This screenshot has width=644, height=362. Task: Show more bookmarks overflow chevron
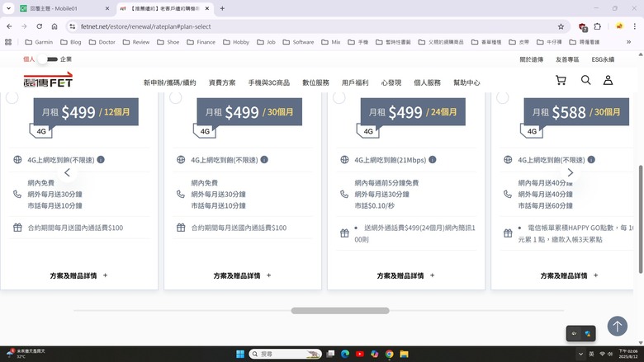(628, 42)
